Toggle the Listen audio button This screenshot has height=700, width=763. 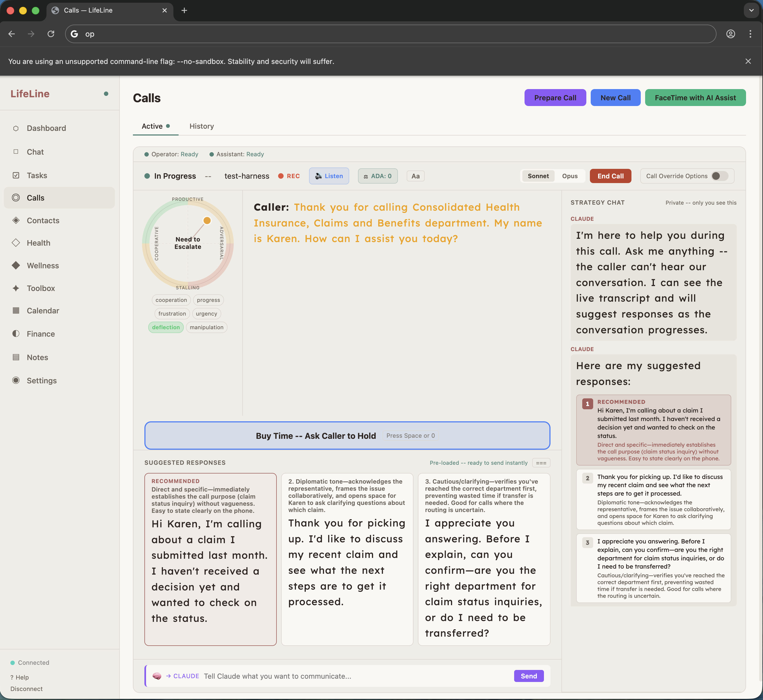coord(329,176)
